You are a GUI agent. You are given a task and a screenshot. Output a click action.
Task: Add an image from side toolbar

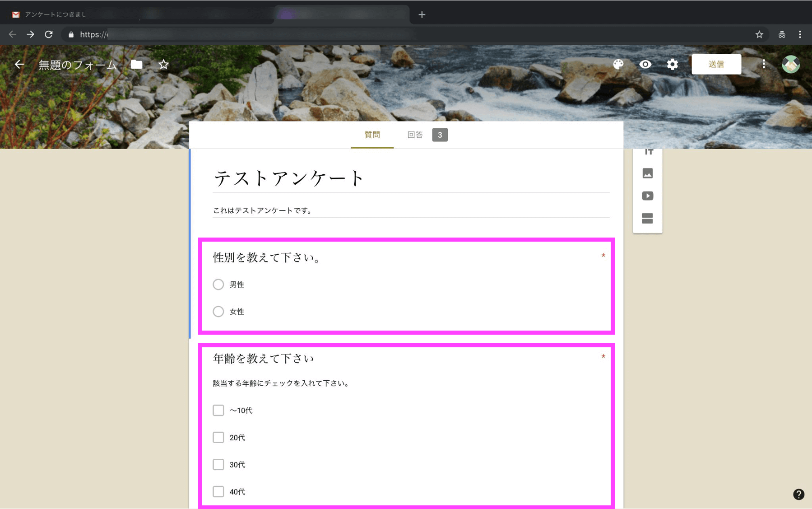coord(648,173)
